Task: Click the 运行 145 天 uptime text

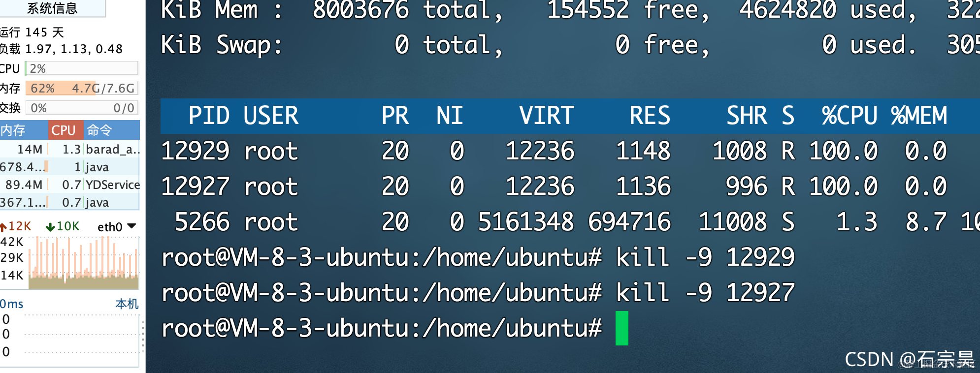Action: coord(32,32)
